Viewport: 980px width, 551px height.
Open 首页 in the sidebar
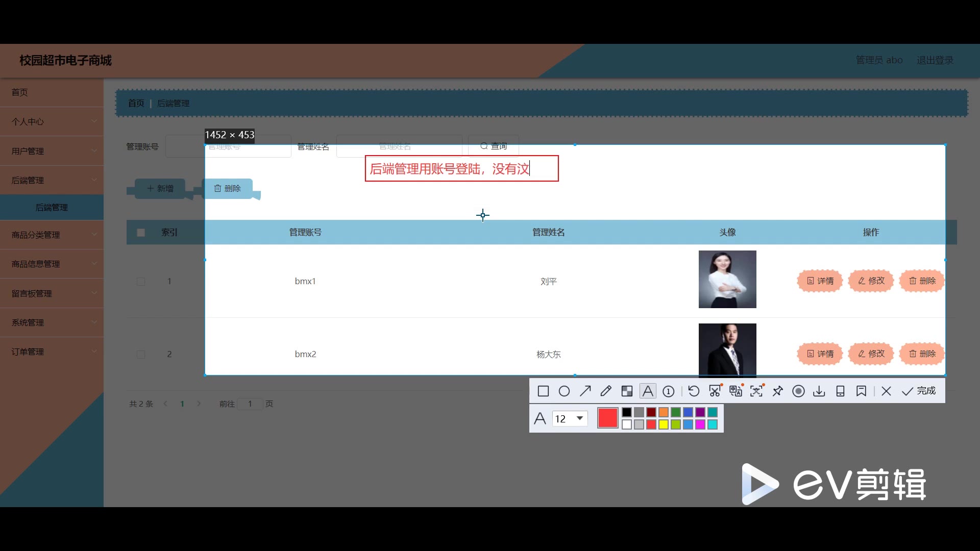pyautogui.click(x=20, y=92)
